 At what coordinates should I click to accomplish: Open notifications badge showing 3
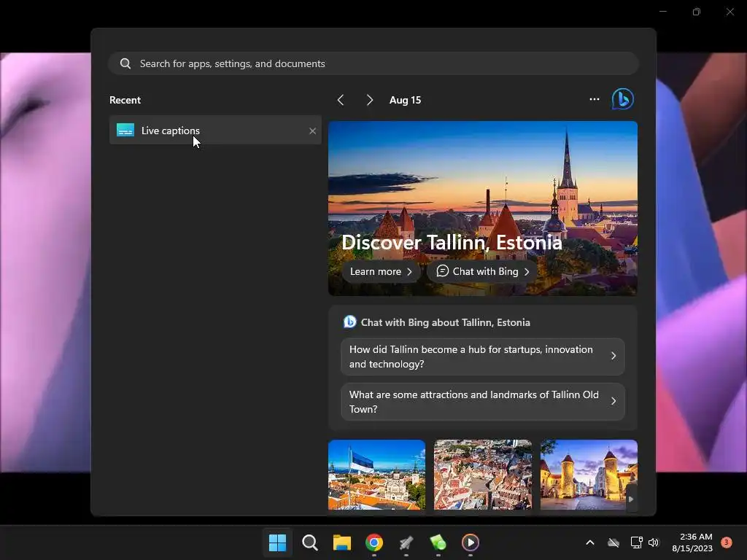pos(727,542)
